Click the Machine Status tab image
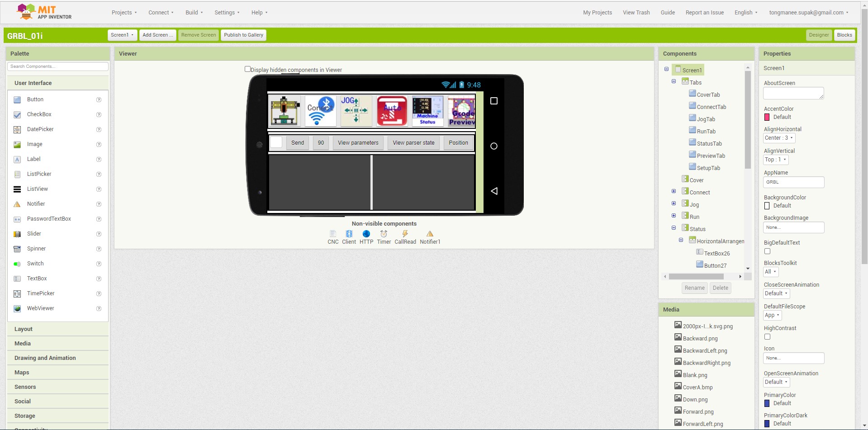This screenshot has height=430, width=868. click(427, 111)
